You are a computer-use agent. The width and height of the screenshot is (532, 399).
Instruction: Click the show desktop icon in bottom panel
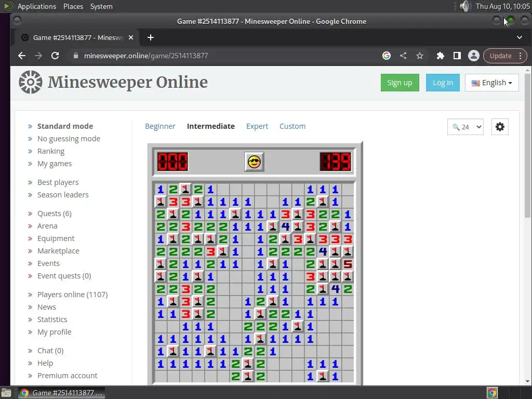(6, 393)
